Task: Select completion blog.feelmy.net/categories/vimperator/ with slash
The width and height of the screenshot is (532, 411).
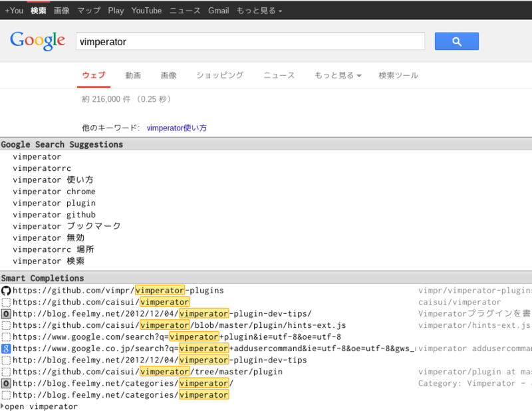Action: (x=123, y=383)
